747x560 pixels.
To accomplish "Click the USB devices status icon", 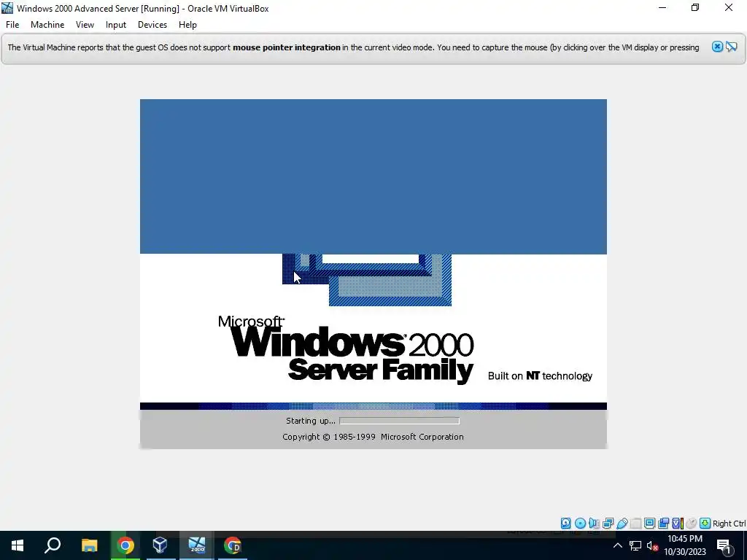I will pos(622,524).
